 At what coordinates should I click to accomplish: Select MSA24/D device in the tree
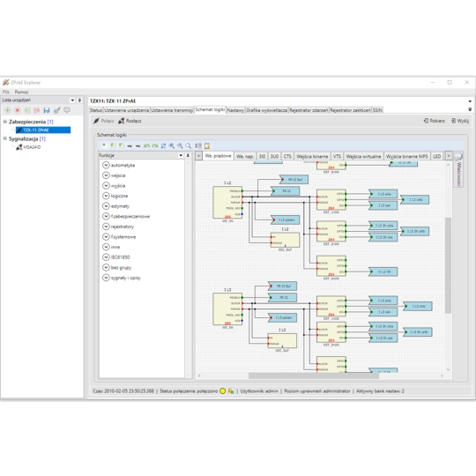coord(32,147)
